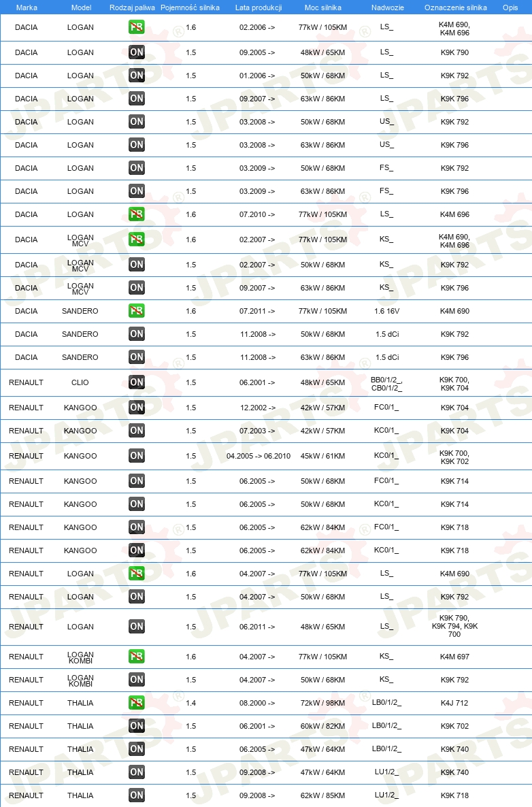Select the 07.2003 -> production year cell

pos(256,431)
